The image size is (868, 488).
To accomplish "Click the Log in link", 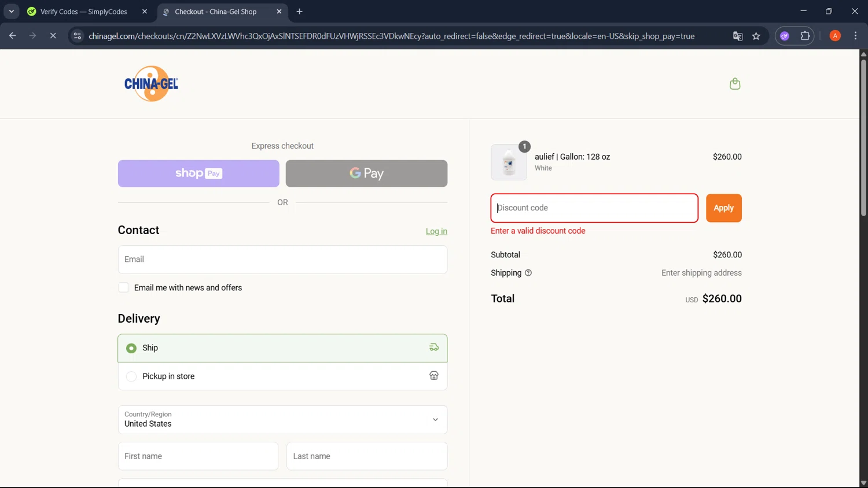I will coord(436,231).
